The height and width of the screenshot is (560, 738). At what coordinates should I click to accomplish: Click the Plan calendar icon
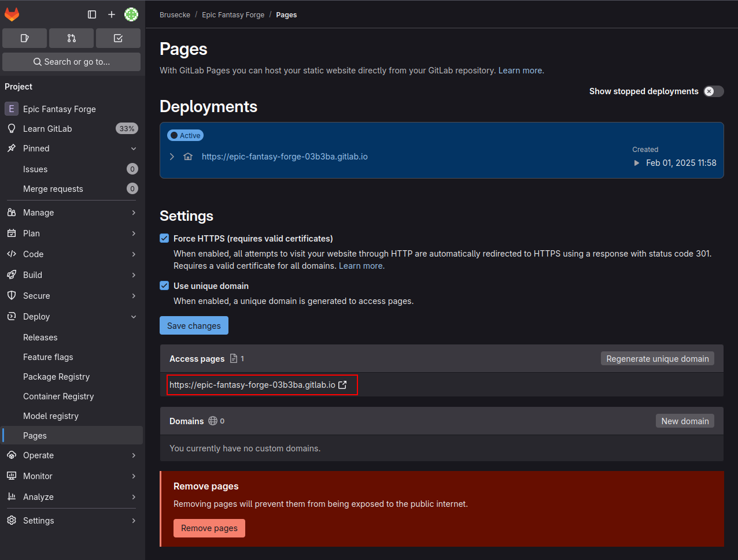click(12, 233)
